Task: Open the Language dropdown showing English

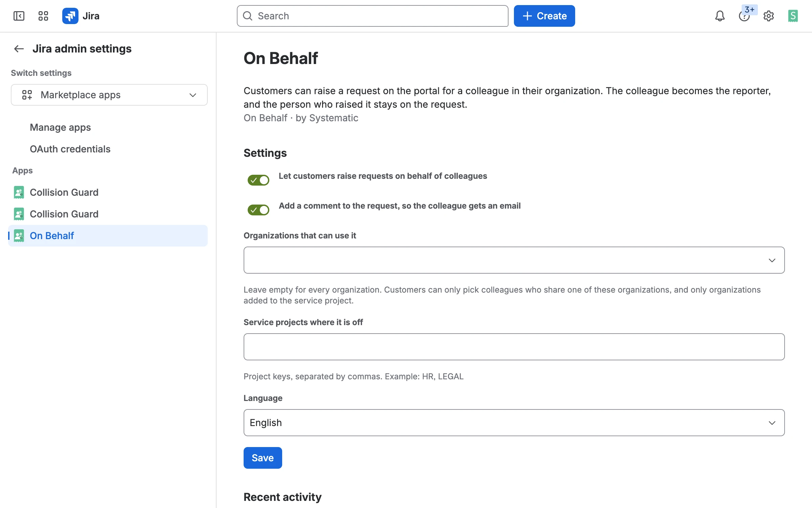Action: click(x=514, y=423)
